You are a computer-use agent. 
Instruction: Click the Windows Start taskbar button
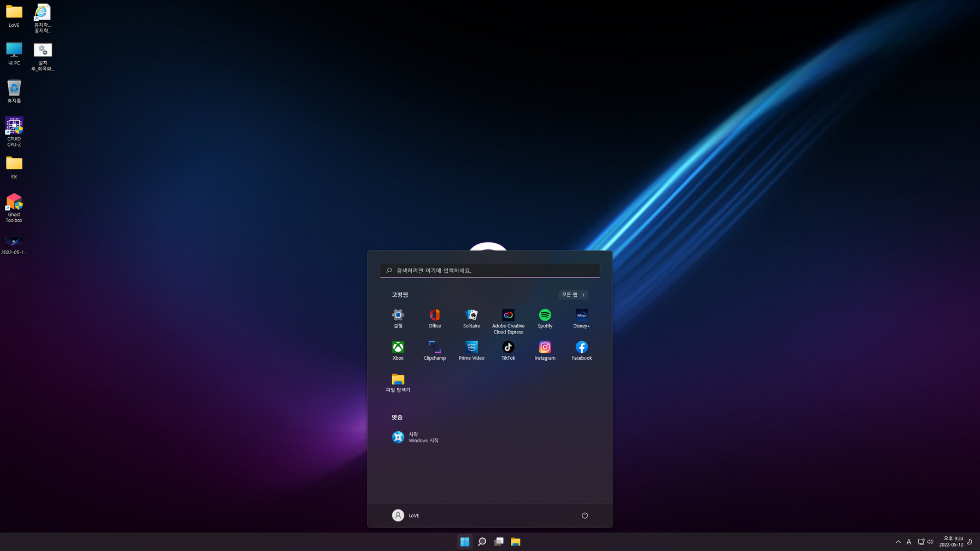[465, 542]
